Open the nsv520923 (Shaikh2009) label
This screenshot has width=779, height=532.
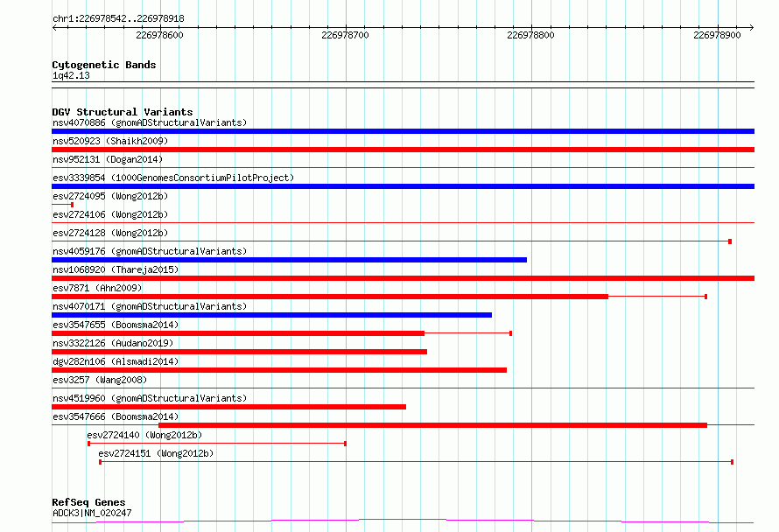110,141
